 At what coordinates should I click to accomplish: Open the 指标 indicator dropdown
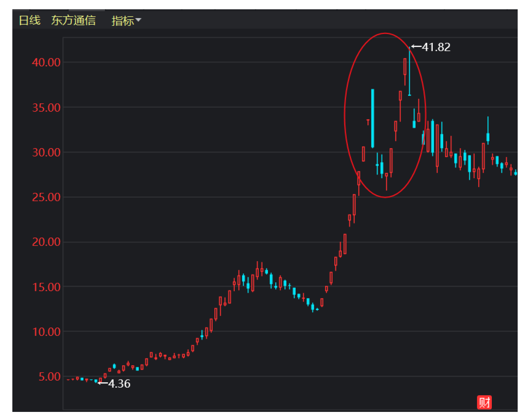point(126,20)
